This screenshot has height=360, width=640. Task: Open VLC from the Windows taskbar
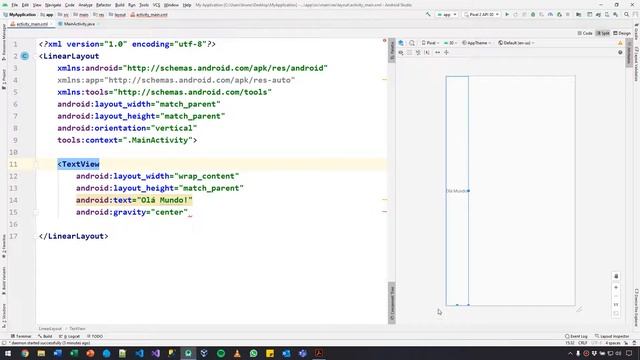[237, 353]
